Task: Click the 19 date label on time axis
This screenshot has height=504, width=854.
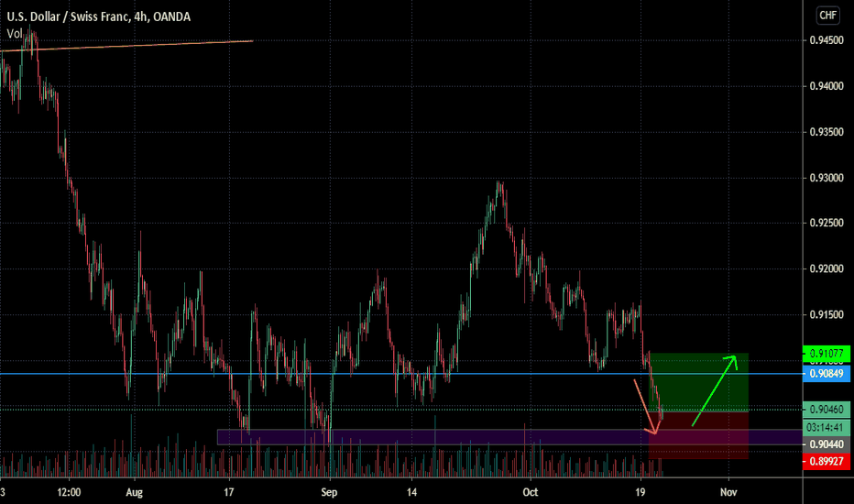Action: click(640, 493)
